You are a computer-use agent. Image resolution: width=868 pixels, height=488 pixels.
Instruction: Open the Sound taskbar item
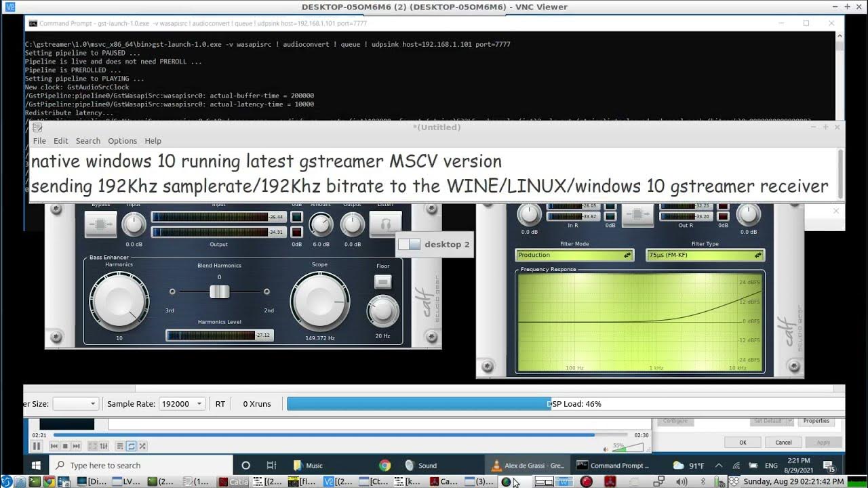click(422, 466)
